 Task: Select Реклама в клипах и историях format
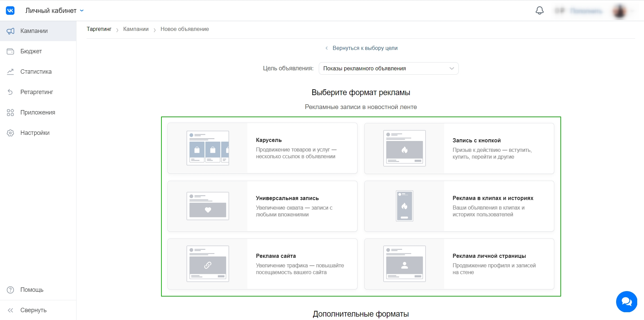tap(459, 206)
